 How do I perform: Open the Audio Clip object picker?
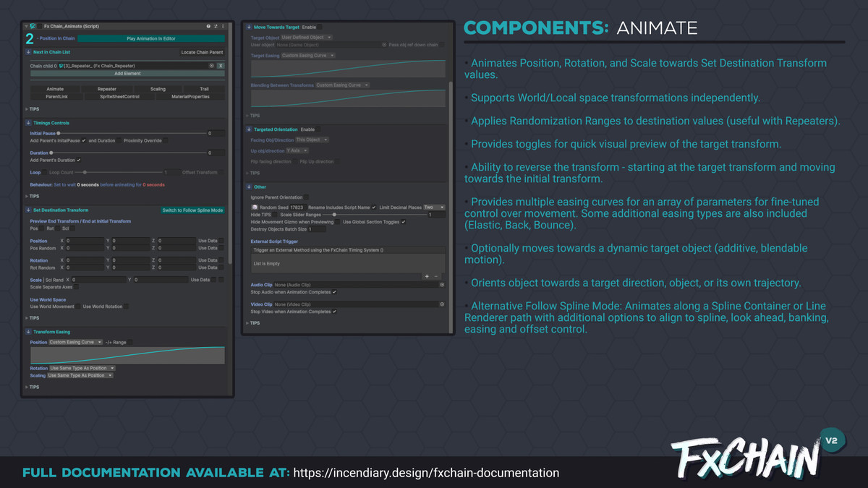click(x=442, y=285)
